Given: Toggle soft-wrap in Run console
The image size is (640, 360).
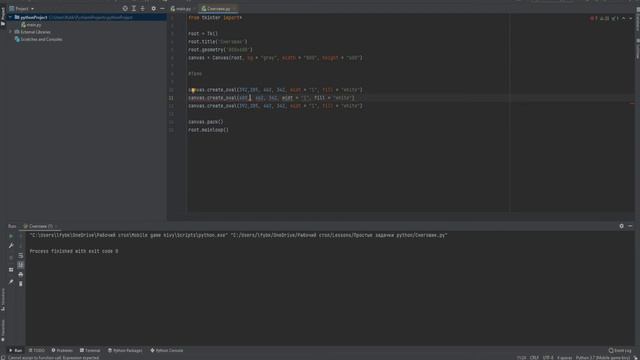Looking at the screenshot, I should (x=21, y=256).
